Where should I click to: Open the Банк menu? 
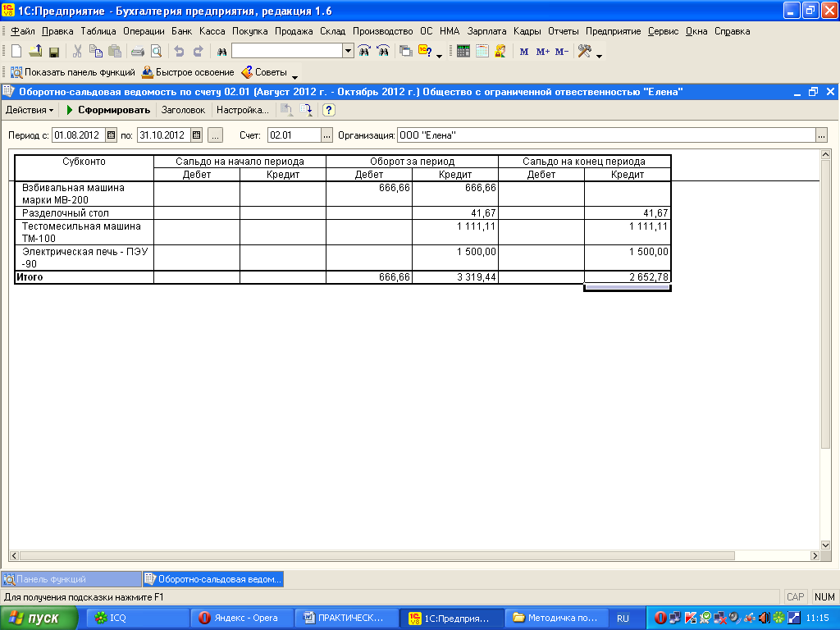[x=181, y=31]
